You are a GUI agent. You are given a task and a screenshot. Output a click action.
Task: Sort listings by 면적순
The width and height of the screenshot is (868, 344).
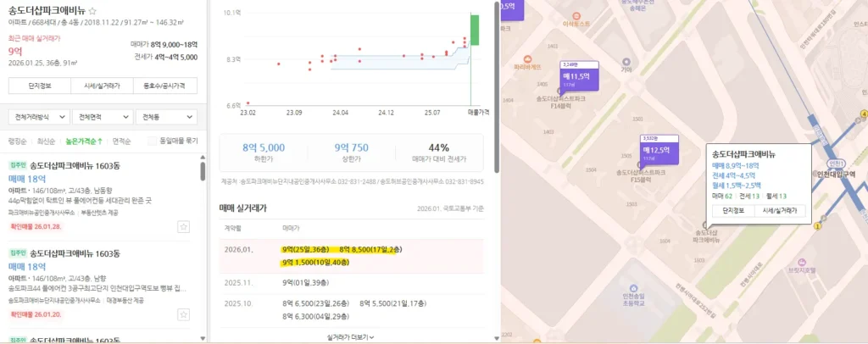(x=122, y=141)
